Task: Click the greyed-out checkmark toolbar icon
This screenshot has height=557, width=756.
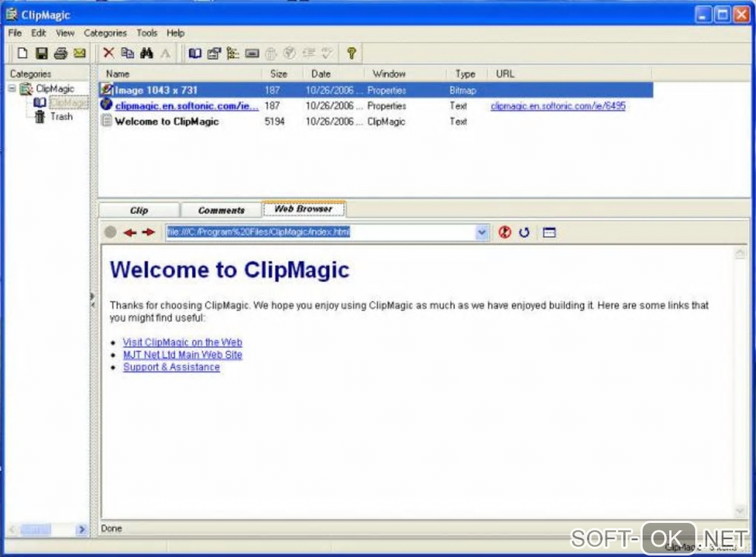Action: click(328, 53)
